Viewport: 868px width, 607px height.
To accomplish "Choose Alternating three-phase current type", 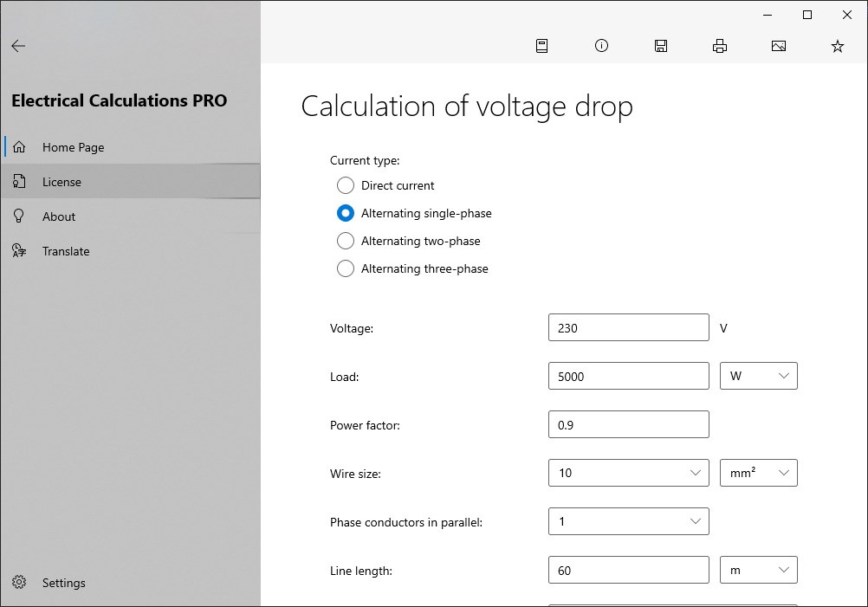I will click(346, 268).
